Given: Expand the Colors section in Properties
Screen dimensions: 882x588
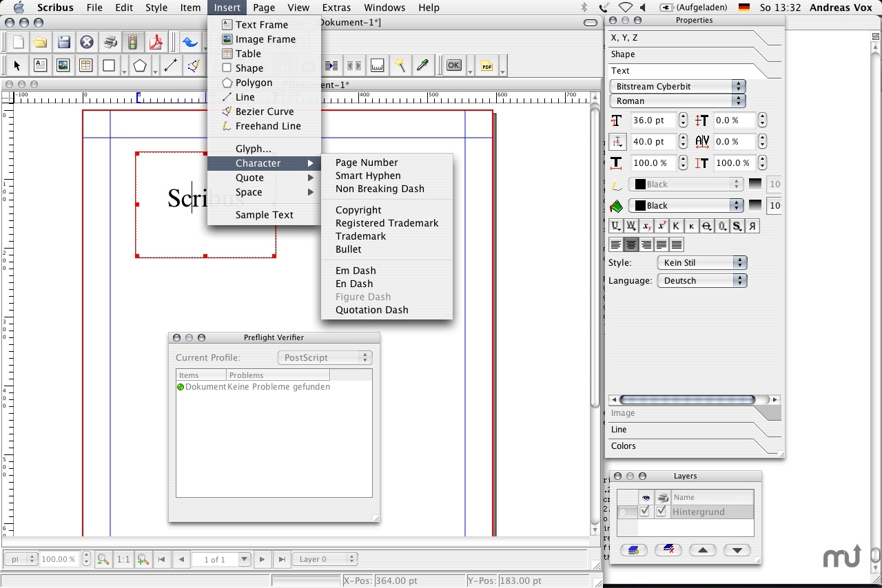Looking at the screenshot, I should point(624,446).
